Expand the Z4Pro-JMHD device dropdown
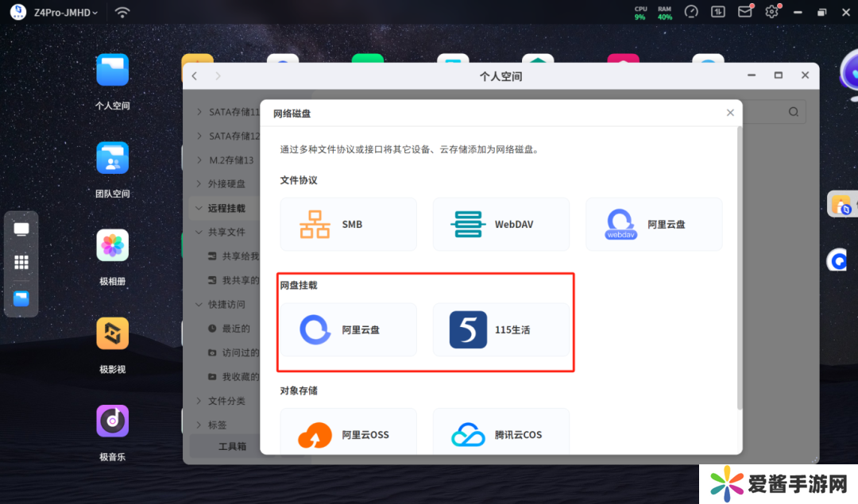Screen dimensions: 858x504 66,13
